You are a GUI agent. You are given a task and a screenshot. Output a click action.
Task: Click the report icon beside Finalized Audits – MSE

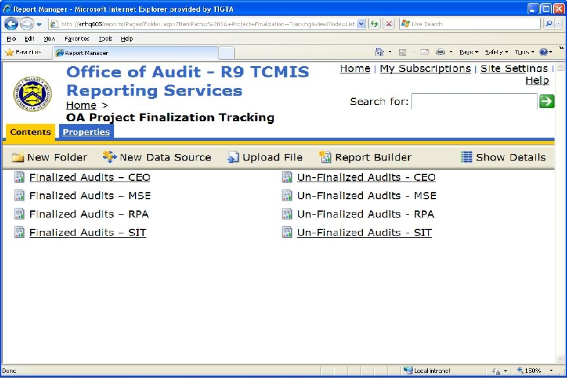[20, 195]
